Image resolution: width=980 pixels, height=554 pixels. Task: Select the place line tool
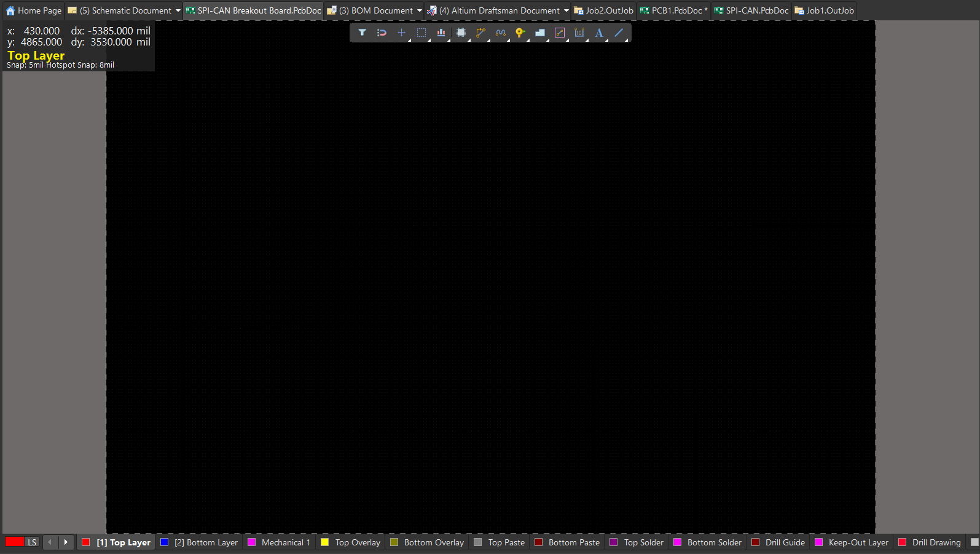click(x=619, y=33)
